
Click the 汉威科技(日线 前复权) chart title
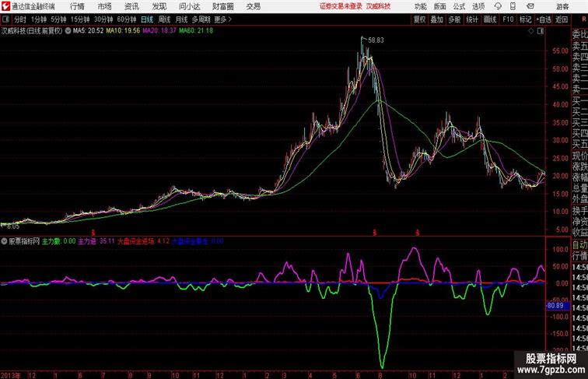point(32,31)
